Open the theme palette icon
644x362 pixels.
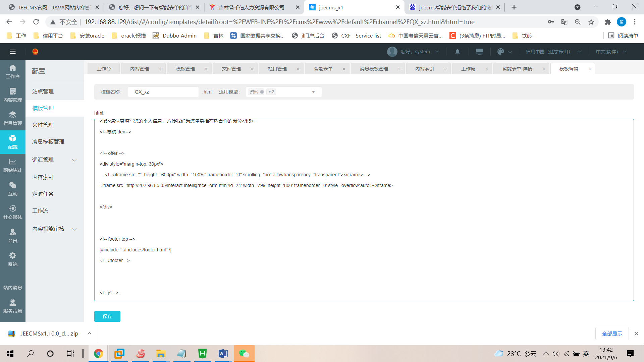click(x=501, y=52)
